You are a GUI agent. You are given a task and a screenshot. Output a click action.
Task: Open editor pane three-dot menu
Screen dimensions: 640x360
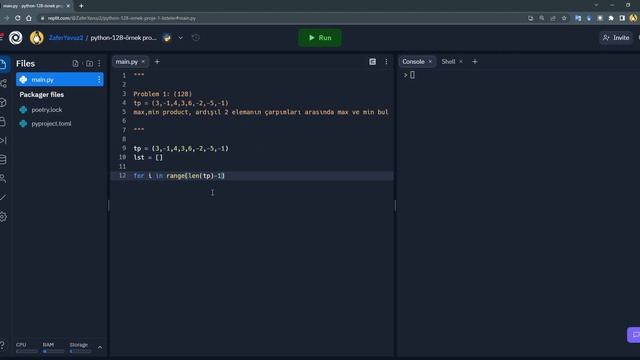coord(386,62)
